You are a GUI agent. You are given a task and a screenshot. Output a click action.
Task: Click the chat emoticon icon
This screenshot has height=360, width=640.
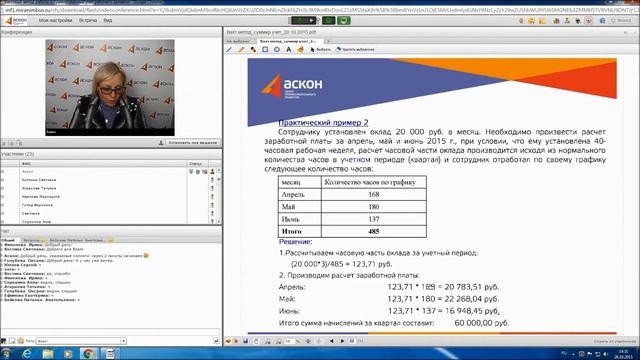pos(20,341)
